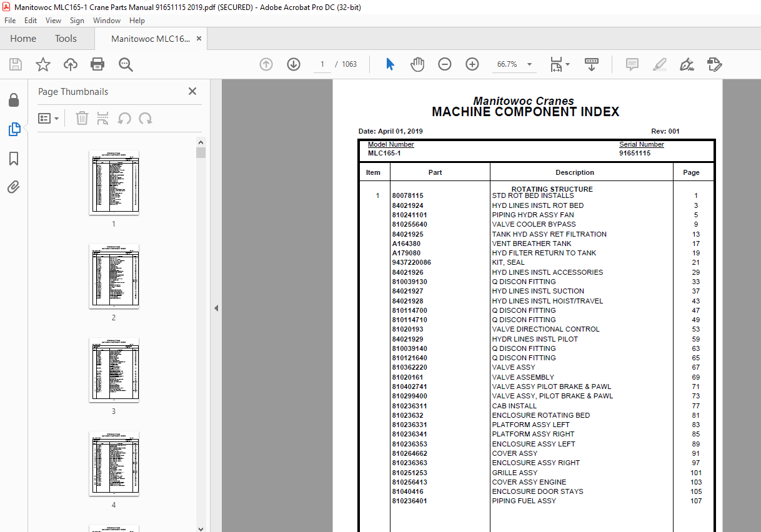Click part number 81020161
Screen dimensions: 761x532
(407, 377)
